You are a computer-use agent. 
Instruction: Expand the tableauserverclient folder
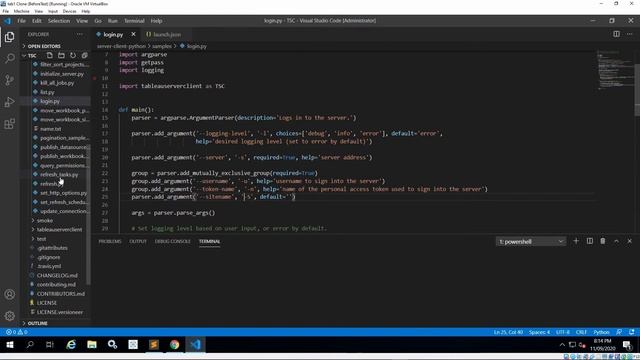pos(59,229)
